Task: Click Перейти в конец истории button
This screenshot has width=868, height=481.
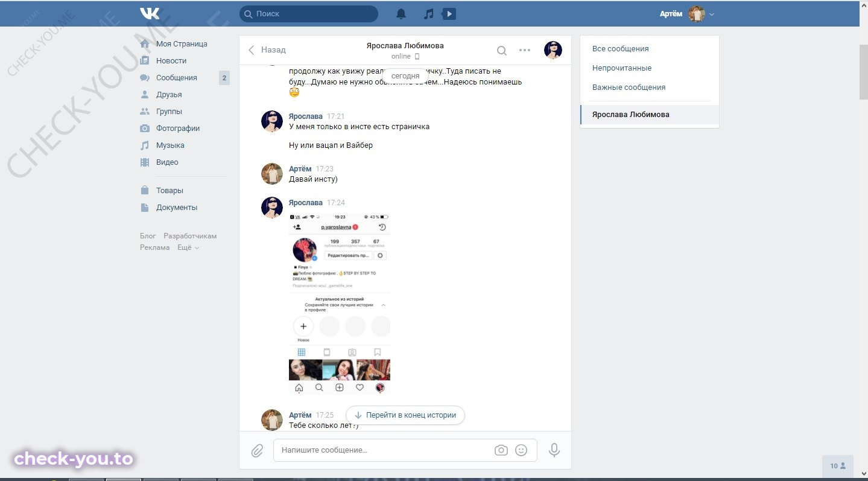Action: pyautogui.click(x=405, y=415)
